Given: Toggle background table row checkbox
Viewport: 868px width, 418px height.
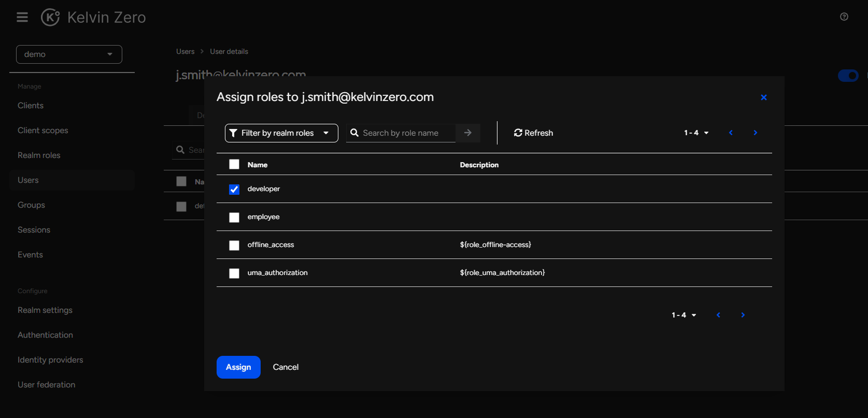Looking at the screenshot, I should pyautogui.click(x=181, y=206).
